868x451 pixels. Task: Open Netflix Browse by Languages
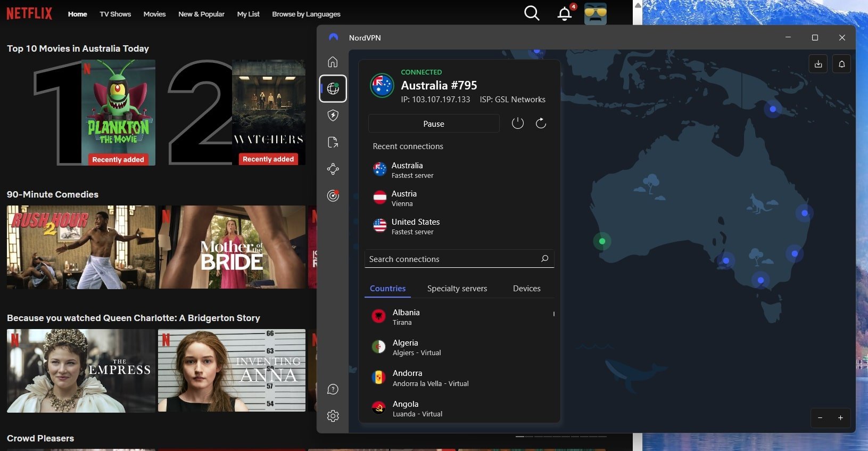pos(306,14)
